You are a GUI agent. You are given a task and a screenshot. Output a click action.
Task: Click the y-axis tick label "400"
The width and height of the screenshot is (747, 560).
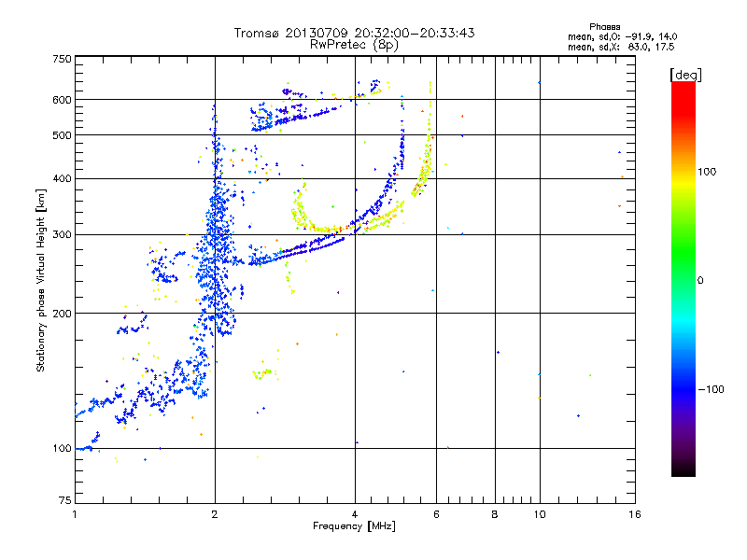coord(62,179)
